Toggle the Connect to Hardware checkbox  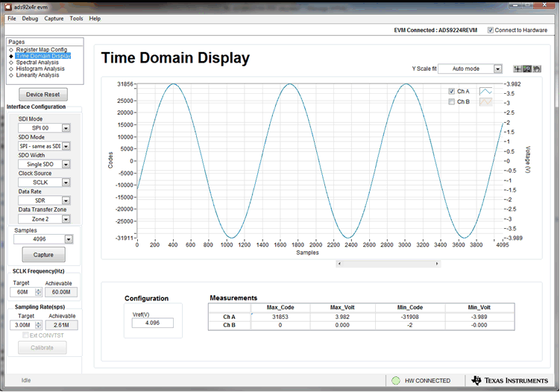point(490,30)
